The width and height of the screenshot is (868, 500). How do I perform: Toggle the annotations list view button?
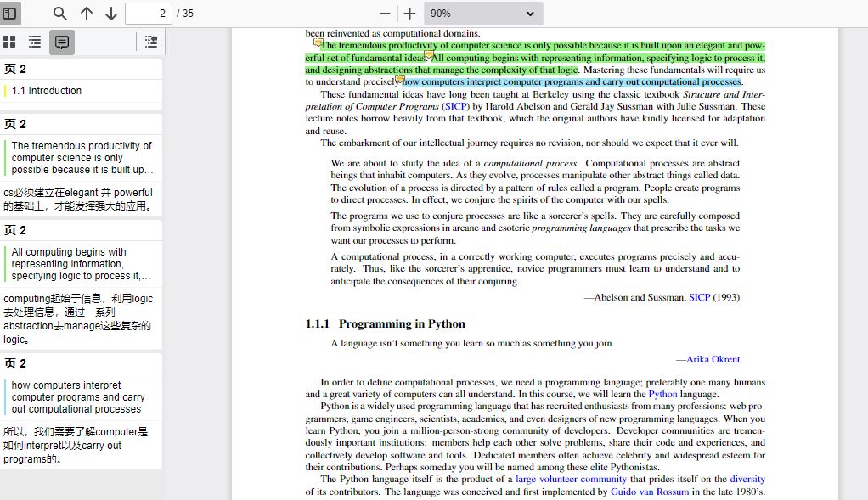point(62,42)
